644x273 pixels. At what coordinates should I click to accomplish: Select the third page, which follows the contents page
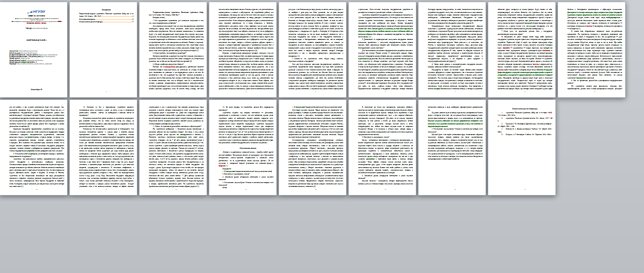coord(173,50)
